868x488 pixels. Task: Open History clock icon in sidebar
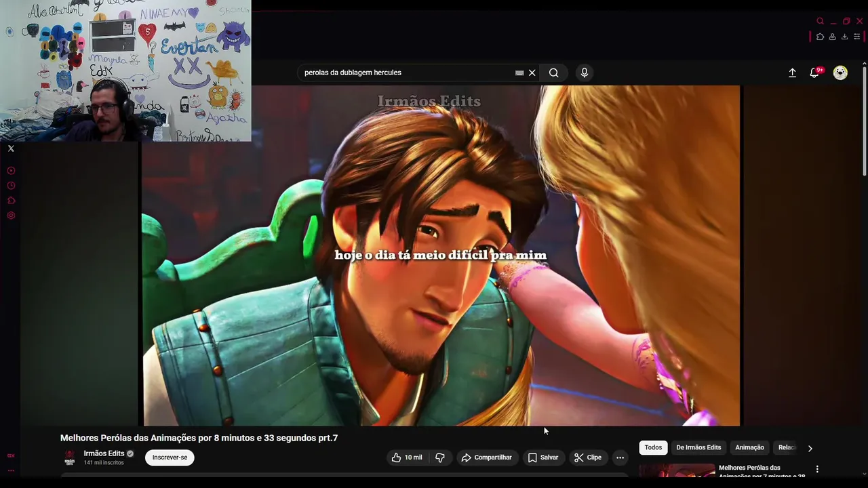(x=11, y=186)
